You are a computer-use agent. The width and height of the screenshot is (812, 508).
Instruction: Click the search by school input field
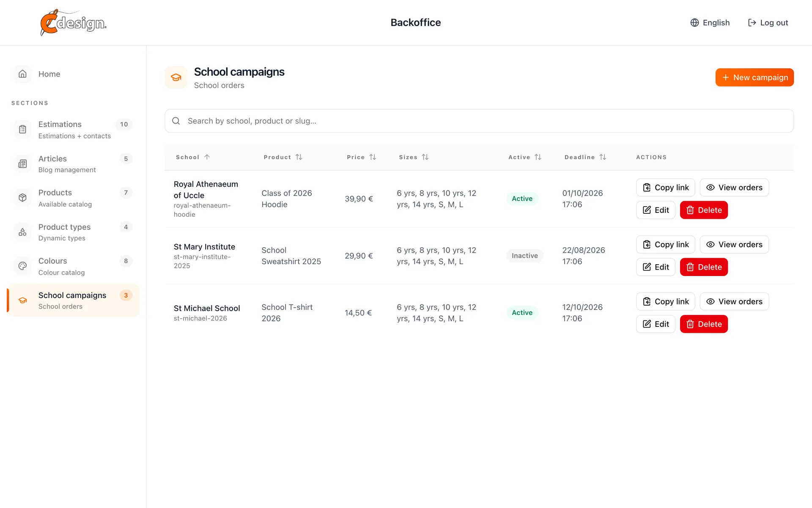[x=479, y=121]
